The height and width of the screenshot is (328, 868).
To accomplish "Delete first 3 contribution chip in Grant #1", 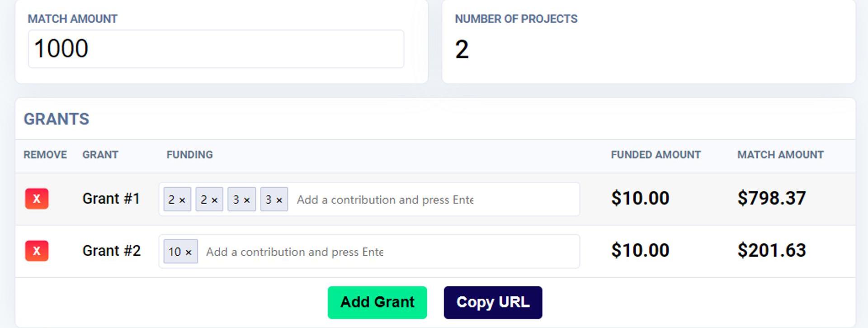I will (x=247, y=200).
